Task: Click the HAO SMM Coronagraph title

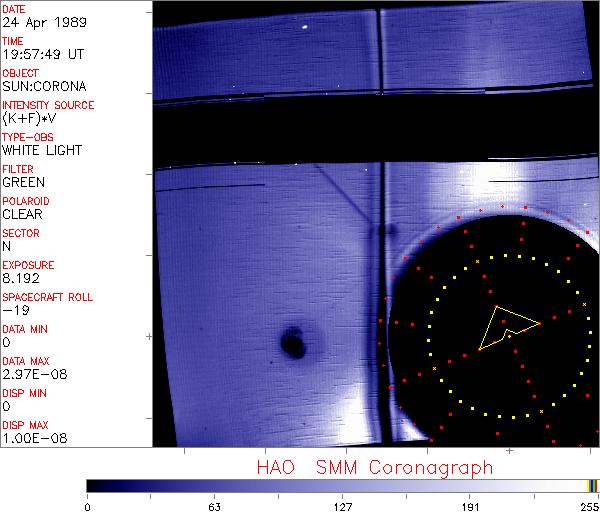Action: pos(374,468)
